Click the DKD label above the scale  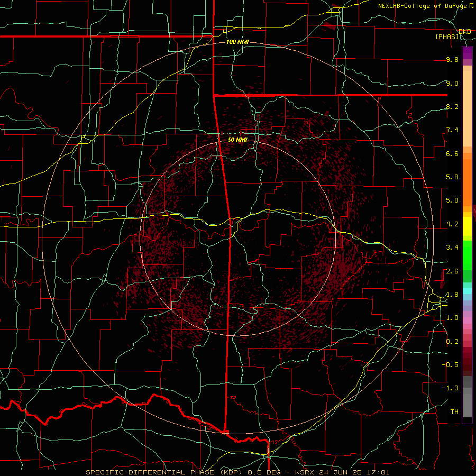(x=465, y=31)
